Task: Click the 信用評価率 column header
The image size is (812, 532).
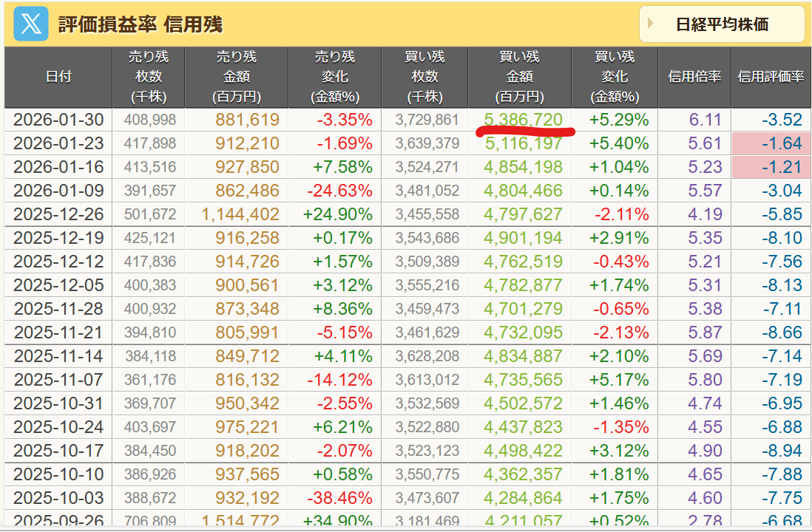Action: pos(771,77)
